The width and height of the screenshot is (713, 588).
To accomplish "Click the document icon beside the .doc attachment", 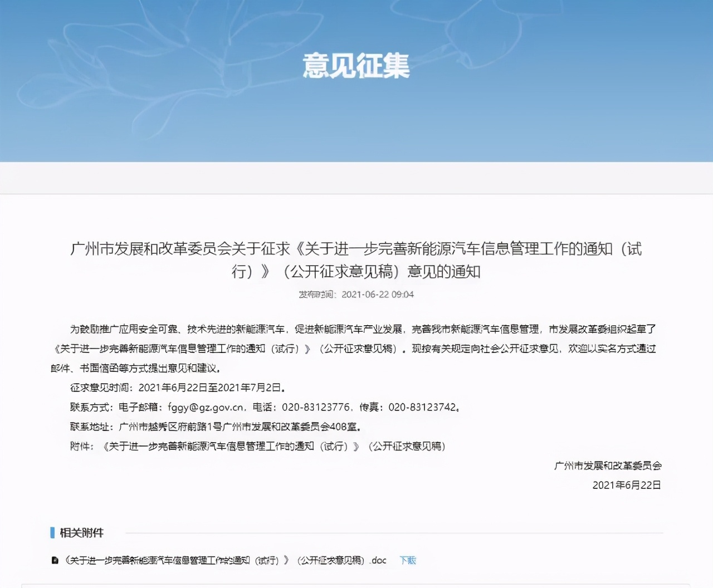I will click(55, 560).
